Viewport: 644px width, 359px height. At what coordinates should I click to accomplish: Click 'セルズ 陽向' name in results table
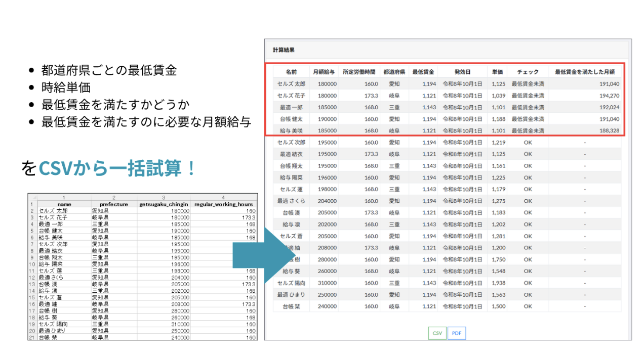(291, 283)
